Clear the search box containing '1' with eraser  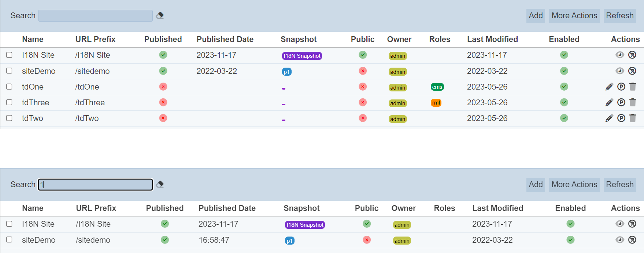point(160,184)
